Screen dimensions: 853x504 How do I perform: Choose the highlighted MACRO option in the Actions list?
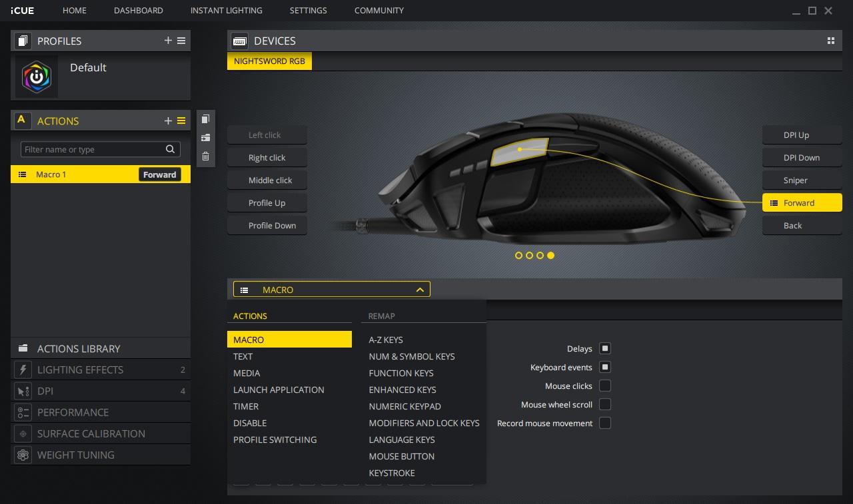click(289, 340)
